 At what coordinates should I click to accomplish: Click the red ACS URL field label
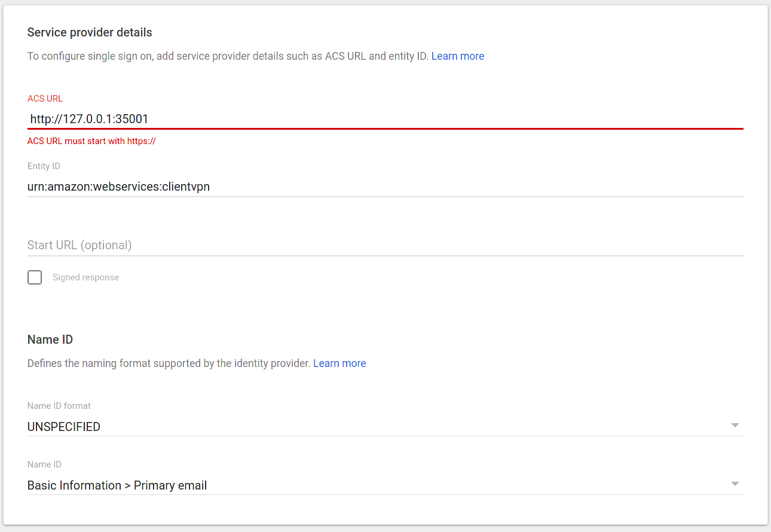[45, 99]
